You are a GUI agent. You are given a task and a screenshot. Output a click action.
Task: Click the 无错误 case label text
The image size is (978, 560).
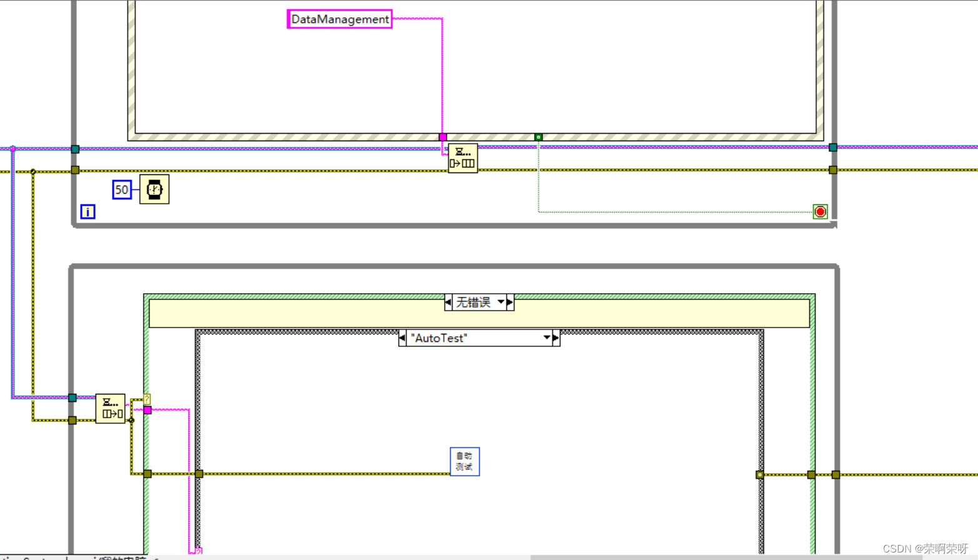tap(473, 302)
